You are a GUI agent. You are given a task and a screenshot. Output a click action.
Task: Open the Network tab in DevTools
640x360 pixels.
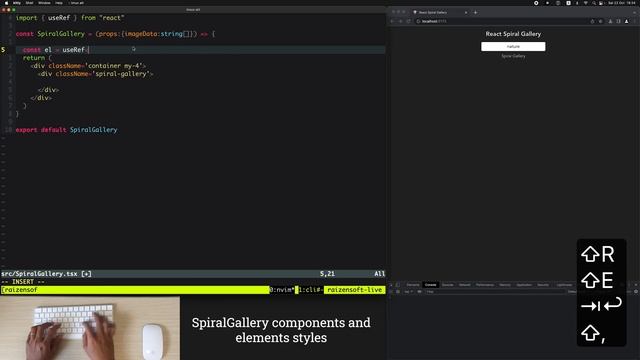click(464, 285)
